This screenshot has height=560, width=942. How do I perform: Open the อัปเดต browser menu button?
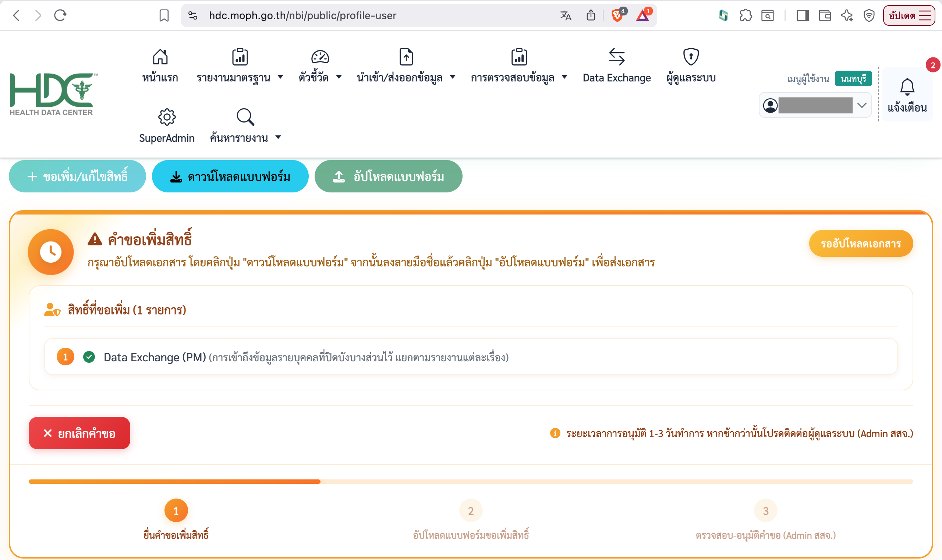[909, 15]
